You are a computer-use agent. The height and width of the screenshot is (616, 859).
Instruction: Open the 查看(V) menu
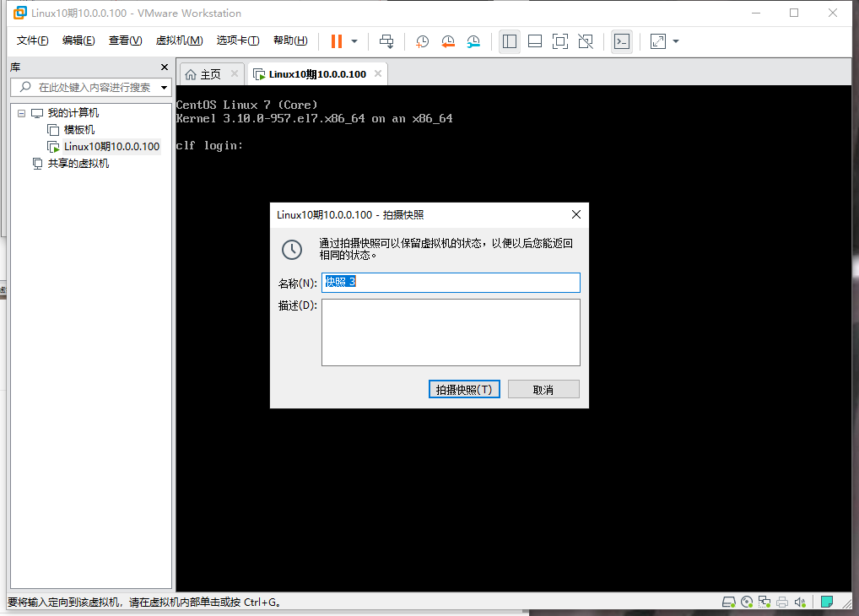[125, 41]
